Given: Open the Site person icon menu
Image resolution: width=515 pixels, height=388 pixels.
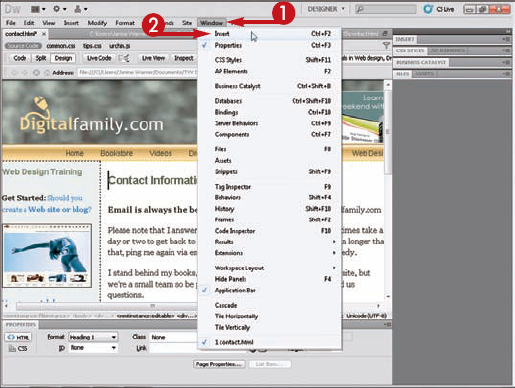Looking at the screenshot, I should 81,9.
